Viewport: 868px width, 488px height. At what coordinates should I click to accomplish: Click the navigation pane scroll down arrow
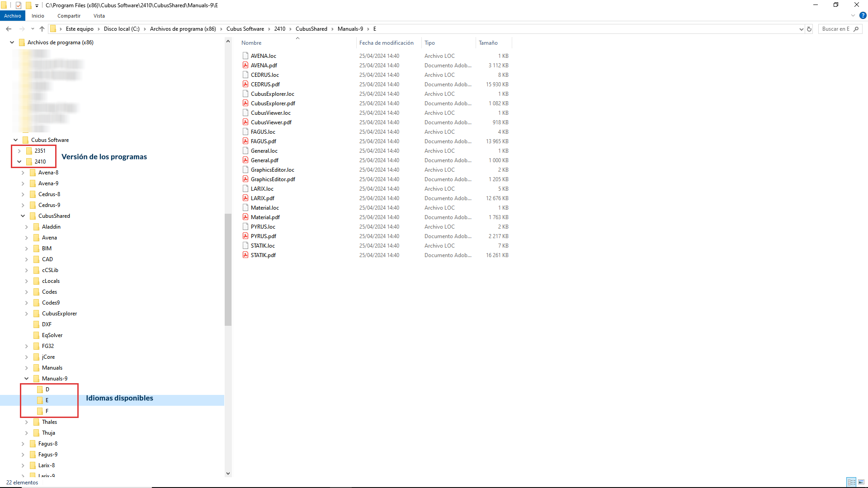coord(228,474)
